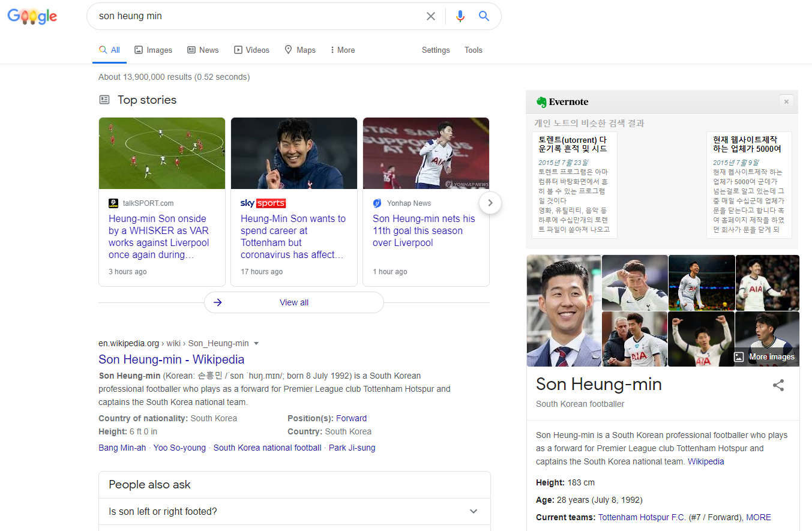Click MORE next to Current teams
The height and width of the screenshot is (531, 812).
759,517
